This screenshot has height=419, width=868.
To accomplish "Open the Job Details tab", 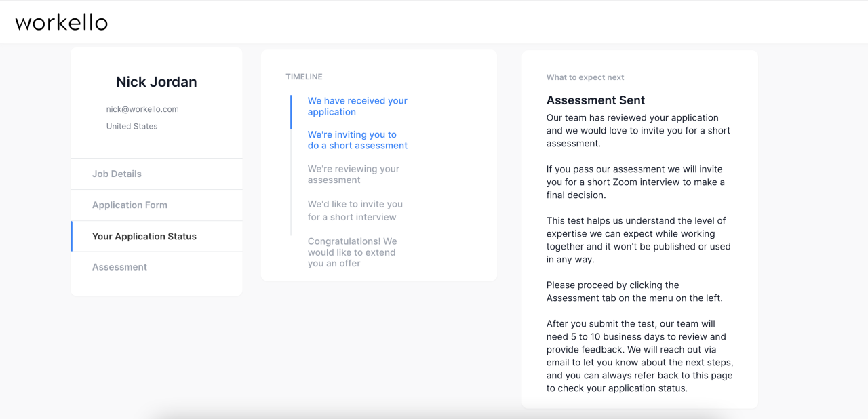I will tap(117, 174).
